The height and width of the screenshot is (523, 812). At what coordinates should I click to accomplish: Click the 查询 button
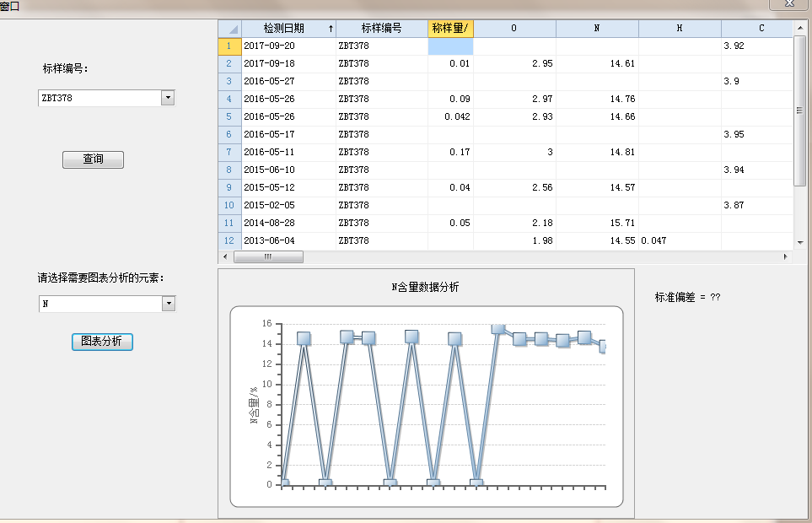94,159
